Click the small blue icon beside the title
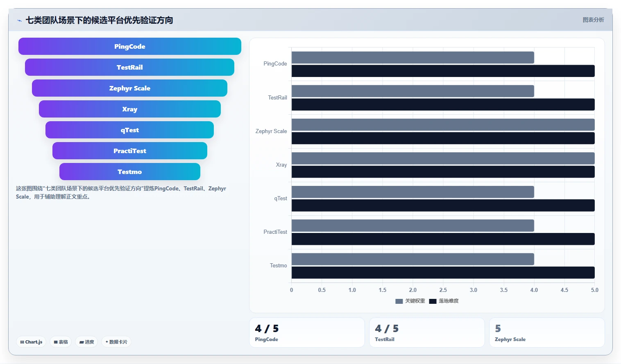This screenshot has width=621, height=364. point(19,20)
